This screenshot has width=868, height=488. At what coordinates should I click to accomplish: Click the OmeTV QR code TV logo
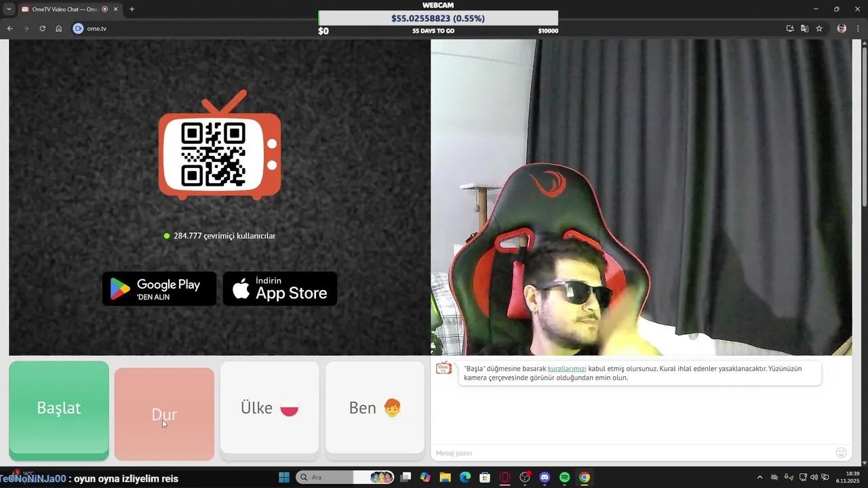pos(219,146)
